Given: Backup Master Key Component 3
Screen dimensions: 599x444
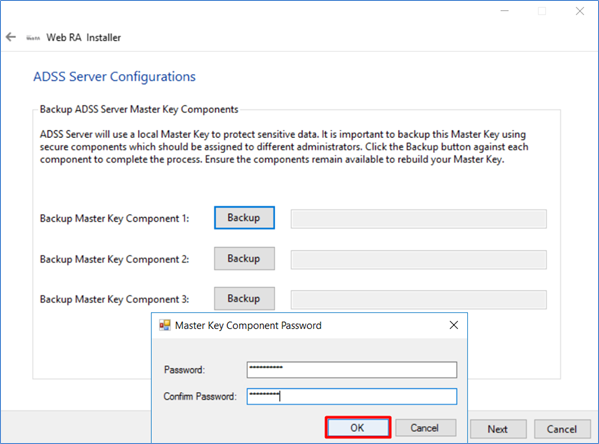Looking at the screenshot, I should click(244, 298).
